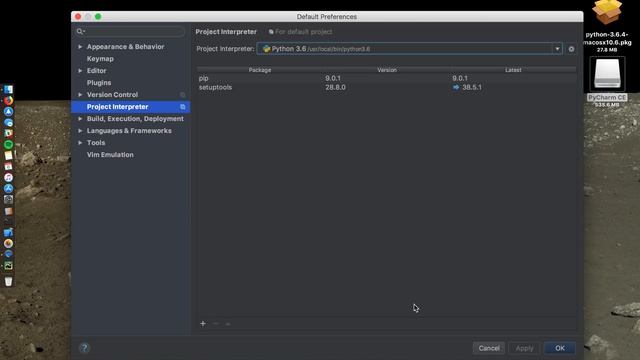640x360 pixels.
Task: Select Keymap in settings tree
Action: click(x=100, y=59)
